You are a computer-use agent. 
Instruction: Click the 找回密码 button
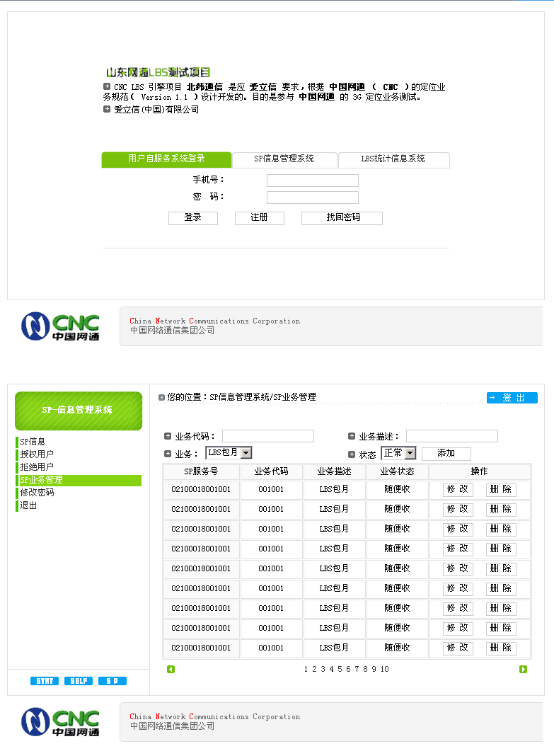(x=342, y=218)
